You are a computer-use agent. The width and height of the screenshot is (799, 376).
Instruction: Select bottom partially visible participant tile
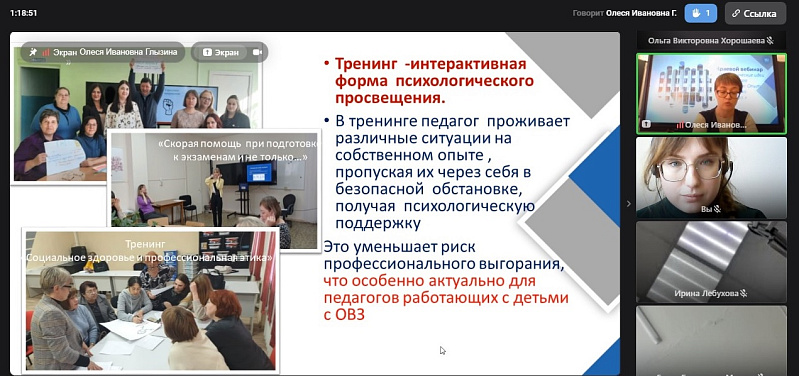(x=711, y=341)
